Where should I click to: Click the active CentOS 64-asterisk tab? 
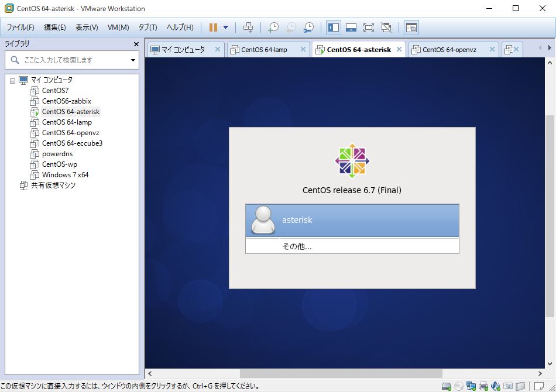coord(359,50)
